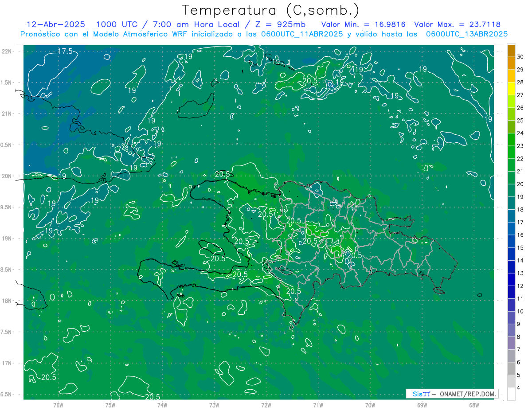Click colorbar label "12"
The height and width of the screenshot is (411, 532).
coord(521,286)
